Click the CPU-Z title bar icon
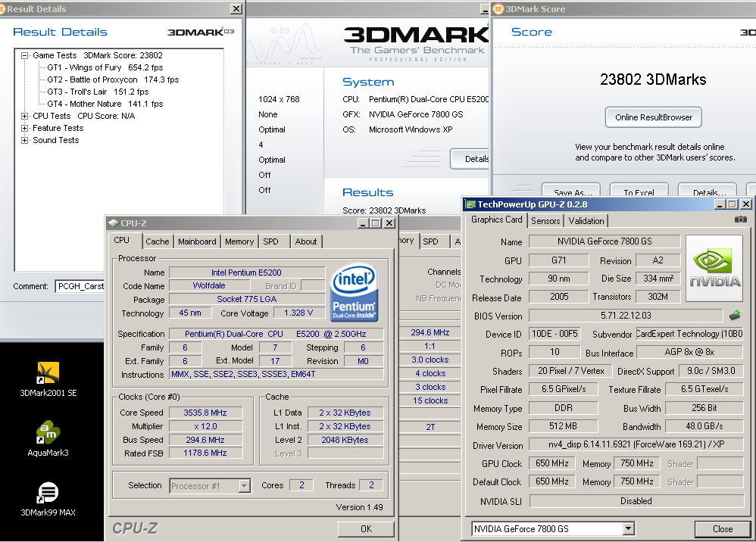756x542 pixels. 114,223
